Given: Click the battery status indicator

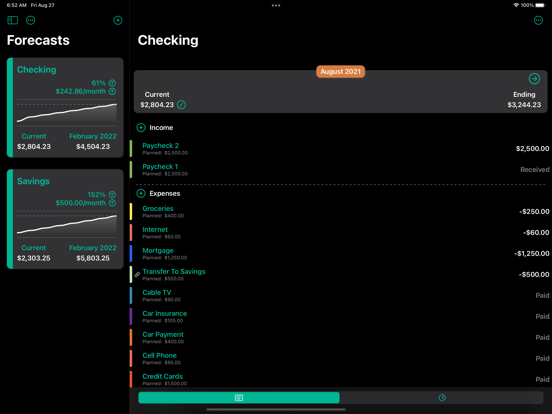Looking at the screenshot, I should (x=540, y=5).
